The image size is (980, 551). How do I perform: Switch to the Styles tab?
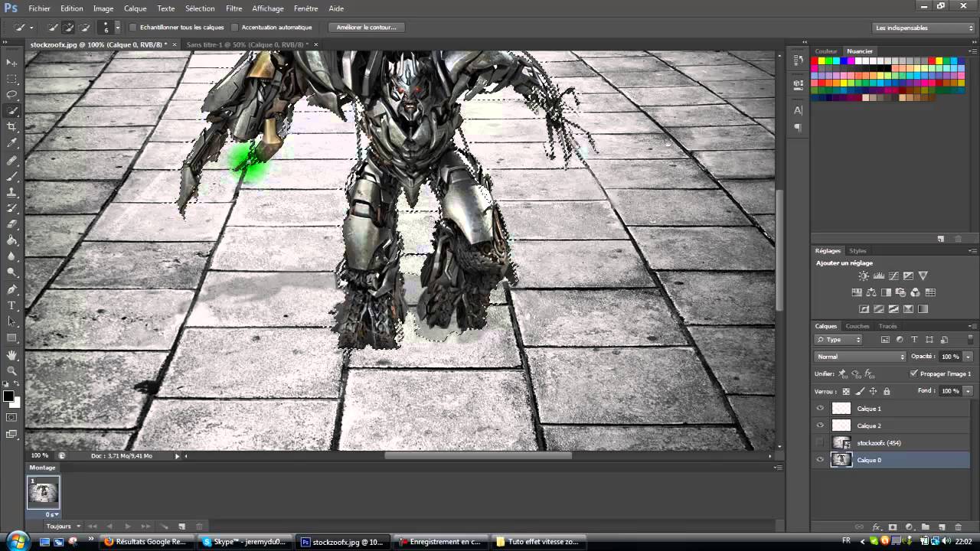(857, 250)
